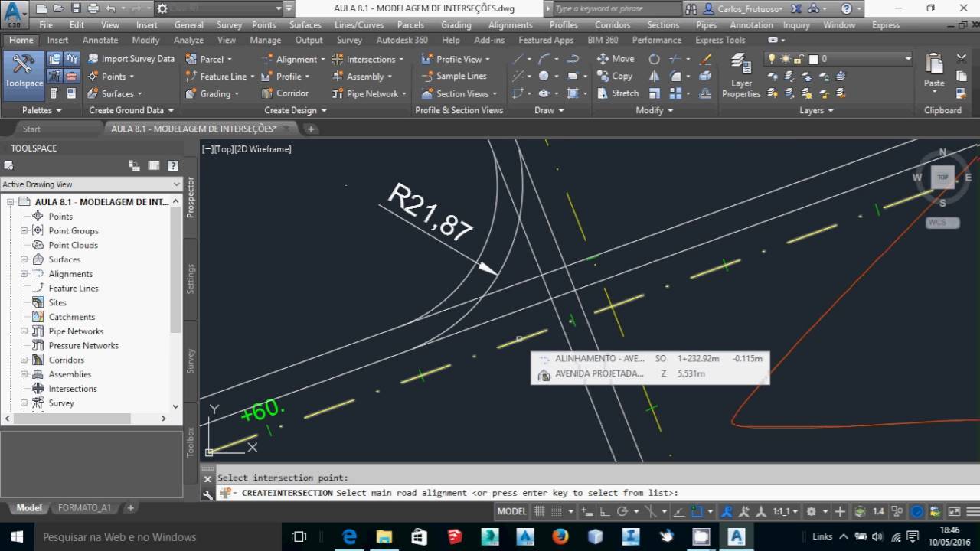Switch to the Annotate ribbon tab
Viewport: 980px width, 551px height.
[100, 40]
